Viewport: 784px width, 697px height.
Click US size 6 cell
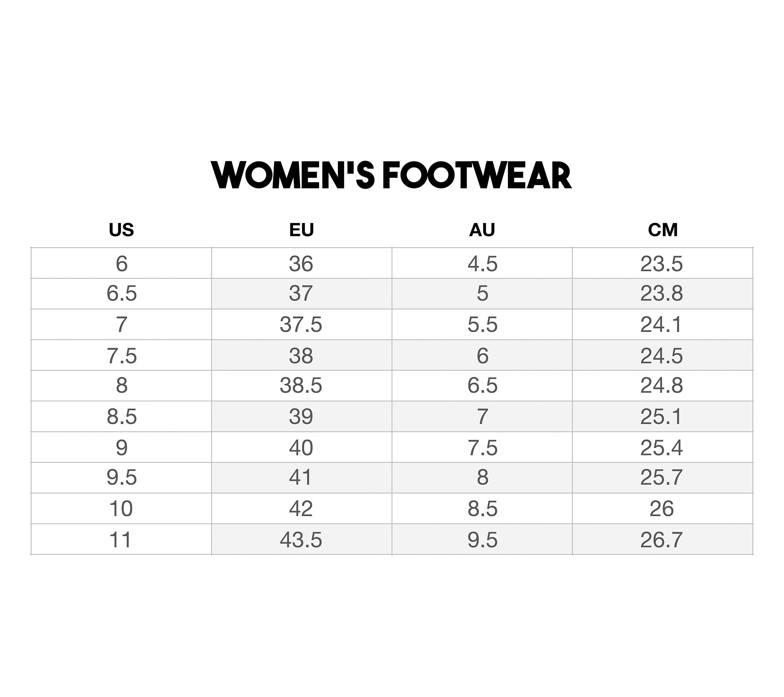(x=122, y=263)
